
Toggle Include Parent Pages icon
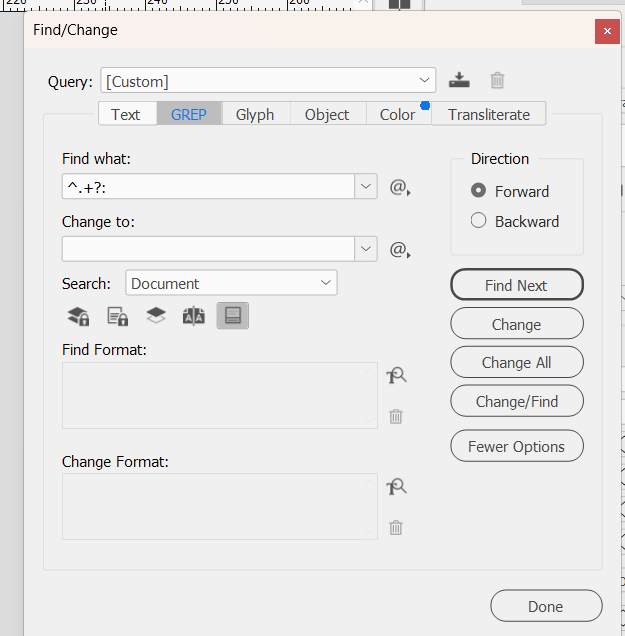193,317
